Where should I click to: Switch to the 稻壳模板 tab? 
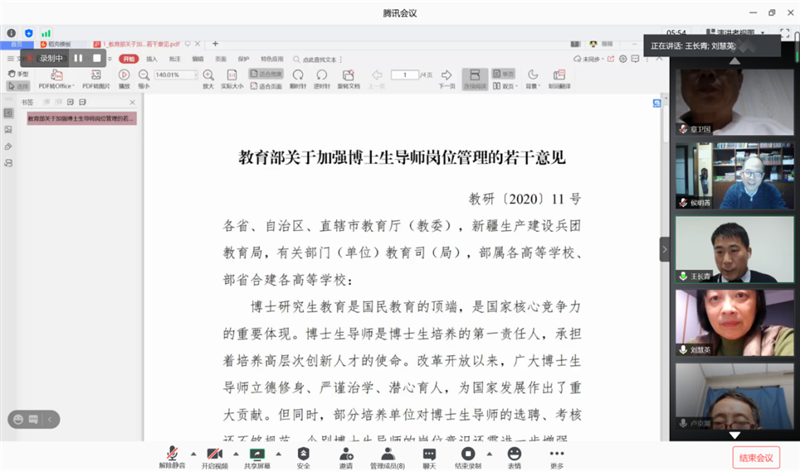[x=57, y=44]
